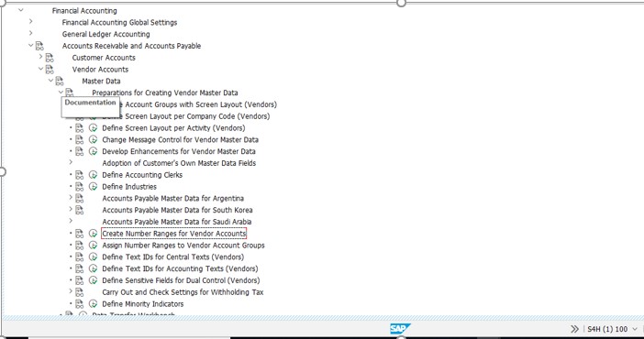
Task: Open documentation icon for Text IDs Accounting Texts
Action: point(79,268)
